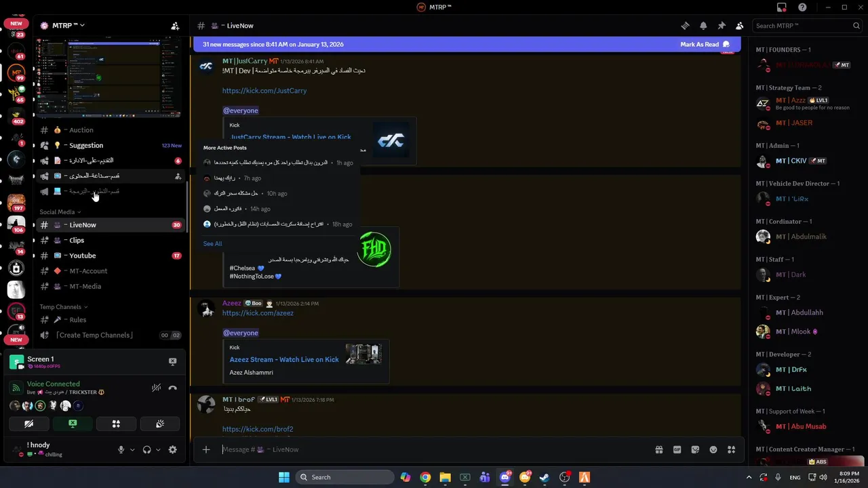
Task: Open the kick.com/brof2 link
Action: click(x=258, y=429)
